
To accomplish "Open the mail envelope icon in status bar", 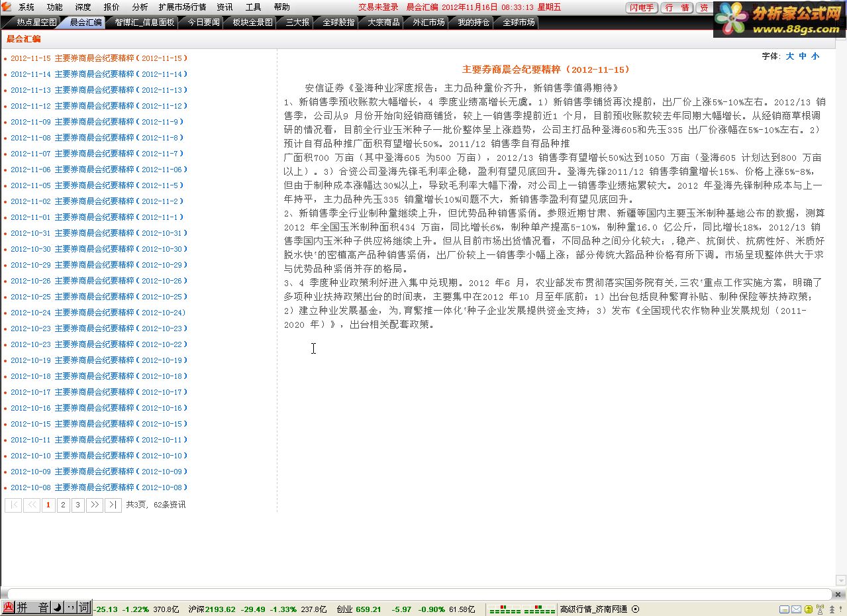I will (797, 609).
